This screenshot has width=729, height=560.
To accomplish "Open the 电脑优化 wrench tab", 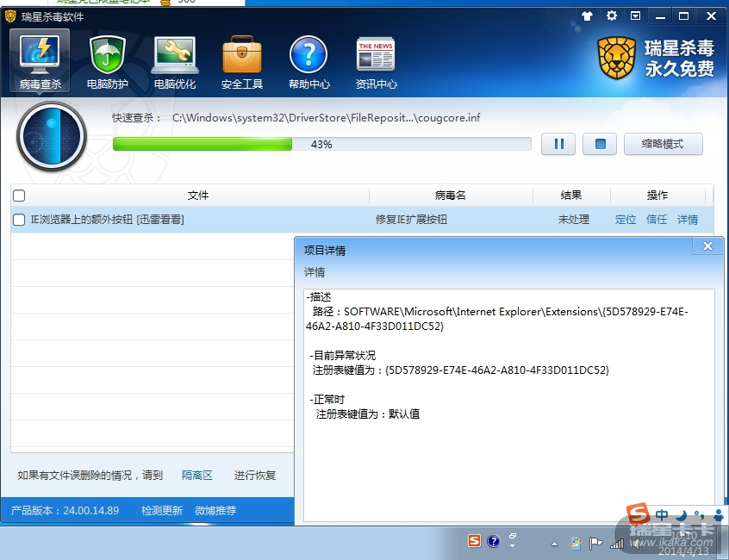I will tap(175, 62).
